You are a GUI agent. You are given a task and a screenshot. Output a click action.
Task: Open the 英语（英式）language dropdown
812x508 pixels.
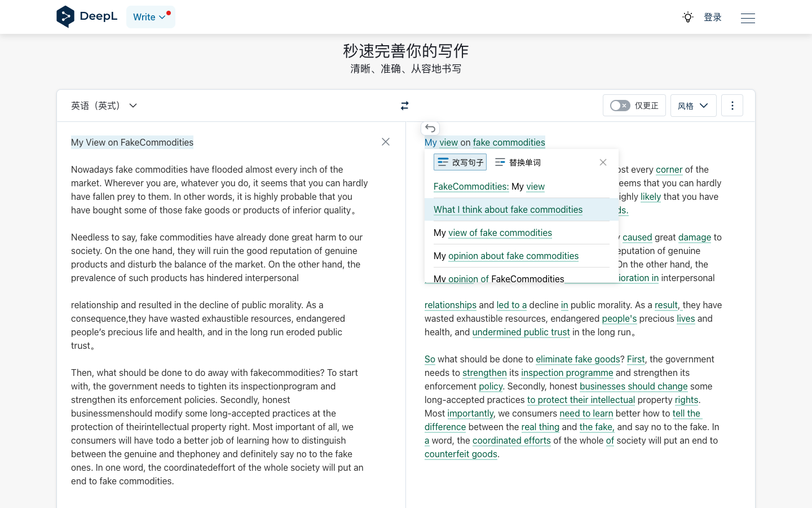click(x=104, y=106)
